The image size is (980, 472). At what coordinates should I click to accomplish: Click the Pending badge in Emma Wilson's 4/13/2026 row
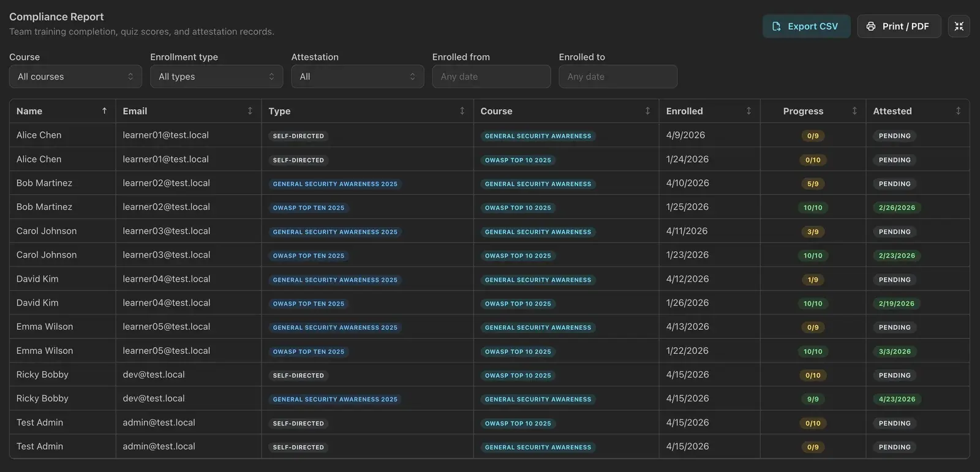coord(894,328)
